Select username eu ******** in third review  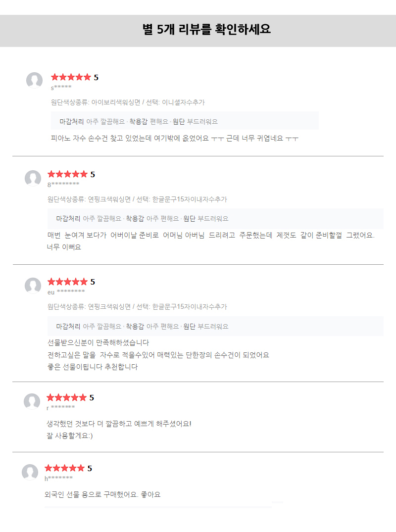[66, 292]
